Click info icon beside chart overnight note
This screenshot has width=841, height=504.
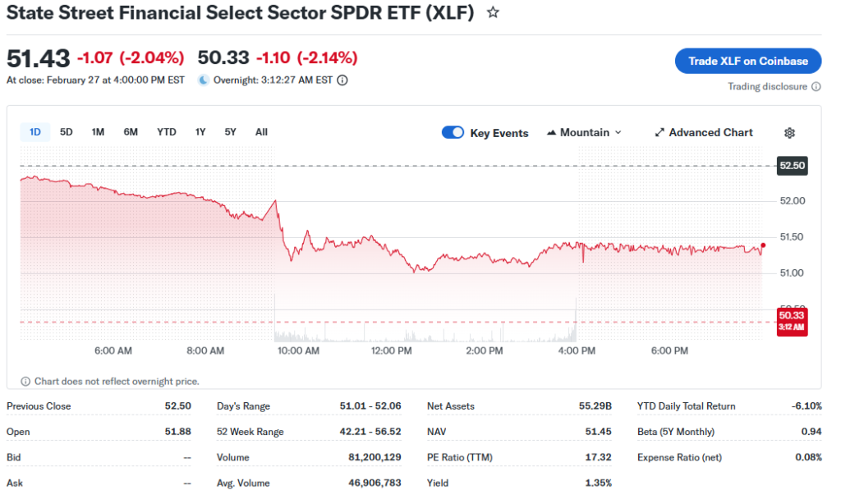tap(25, 381)
